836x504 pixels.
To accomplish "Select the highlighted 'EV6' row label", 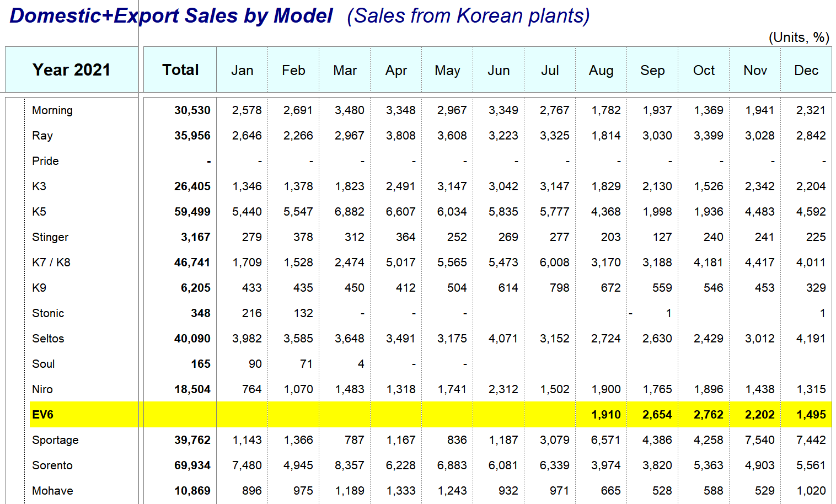I will point(43,415).
